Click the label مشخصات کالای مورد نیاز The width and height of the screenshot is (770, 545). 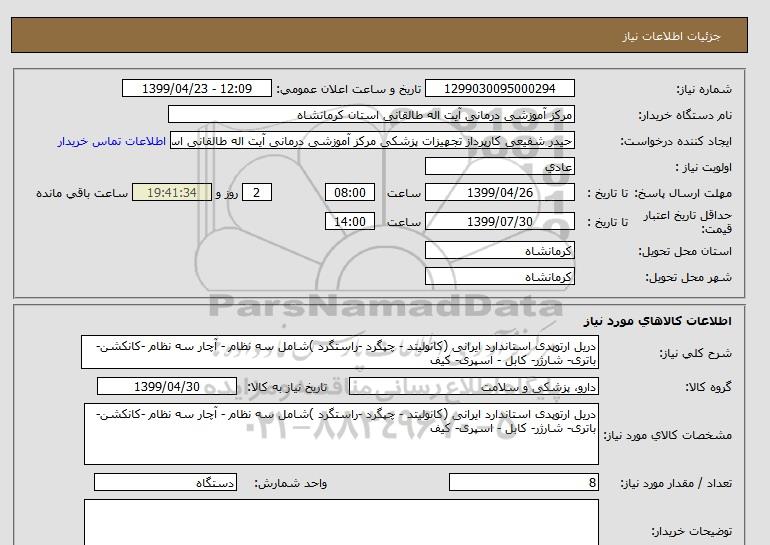click(x=667, y=435)
